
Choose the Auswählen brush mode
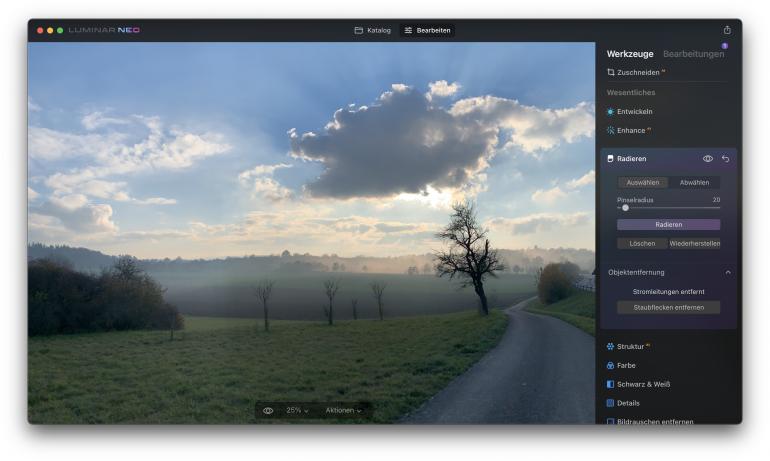pos(642,183)
